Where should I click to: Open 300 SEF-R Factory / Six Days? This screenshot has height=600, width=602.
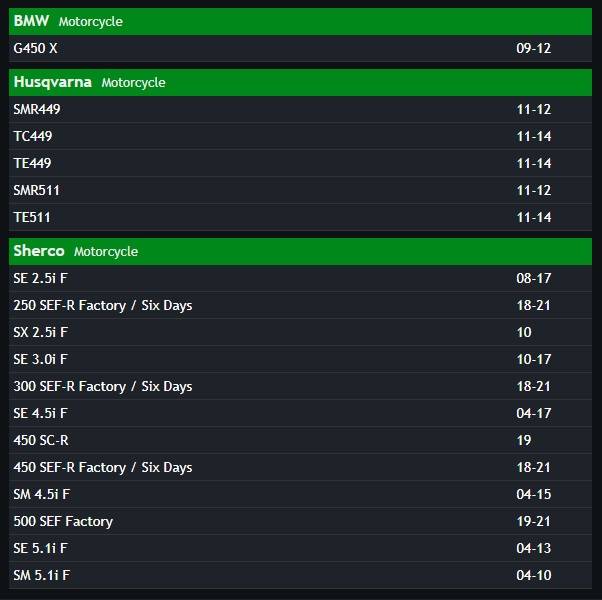[x=300, y=387]
